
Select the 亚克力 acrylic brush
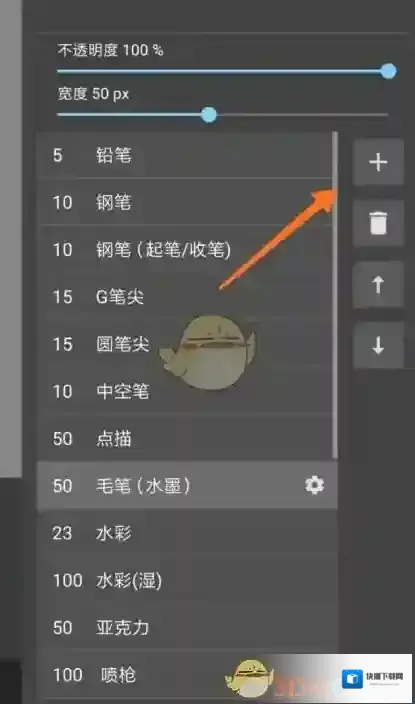[x=187, y=628]
